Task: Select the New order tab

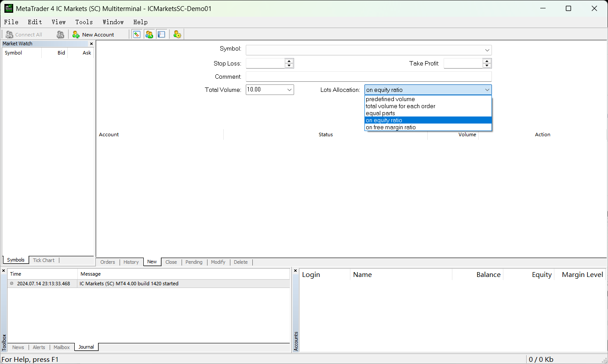Action: pos(152,262)
